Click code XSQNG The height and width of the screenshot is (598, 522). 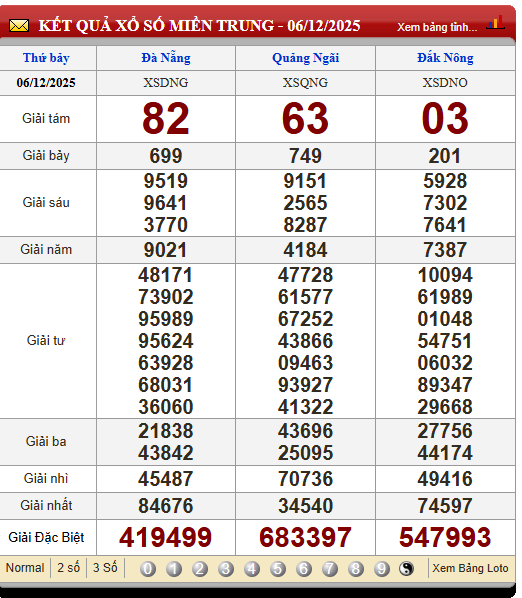point(305,83)
